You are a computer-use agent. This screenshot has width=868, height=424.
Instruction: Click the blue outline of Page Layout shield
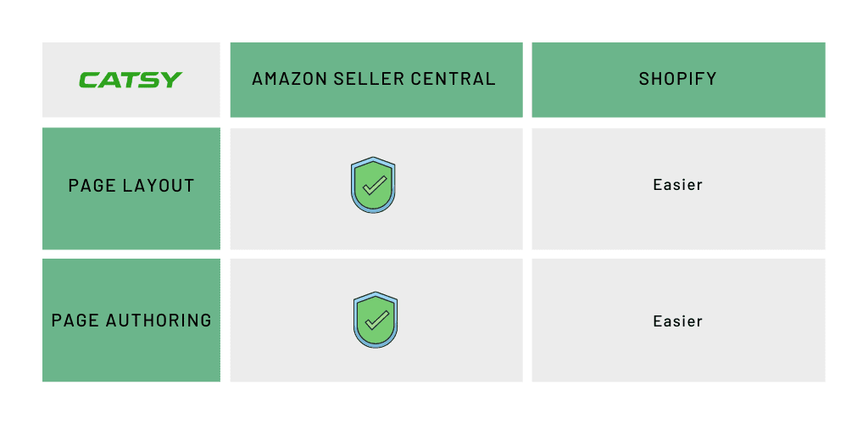click(353, 186)
